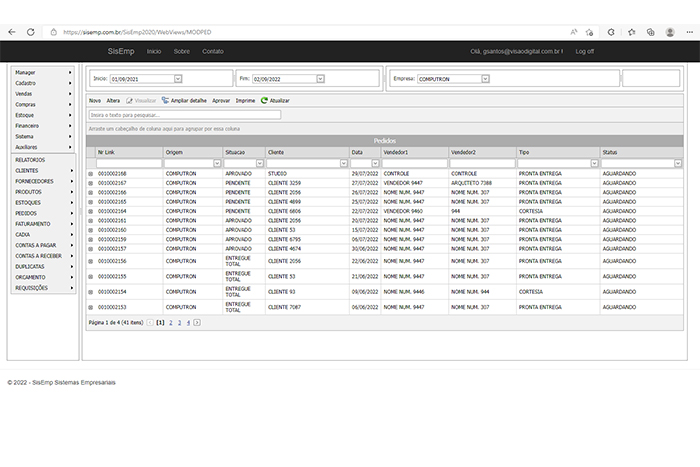Click the browser profile avatar icon
Viewport: 700px width, 467px height.
tap(667, 32)
